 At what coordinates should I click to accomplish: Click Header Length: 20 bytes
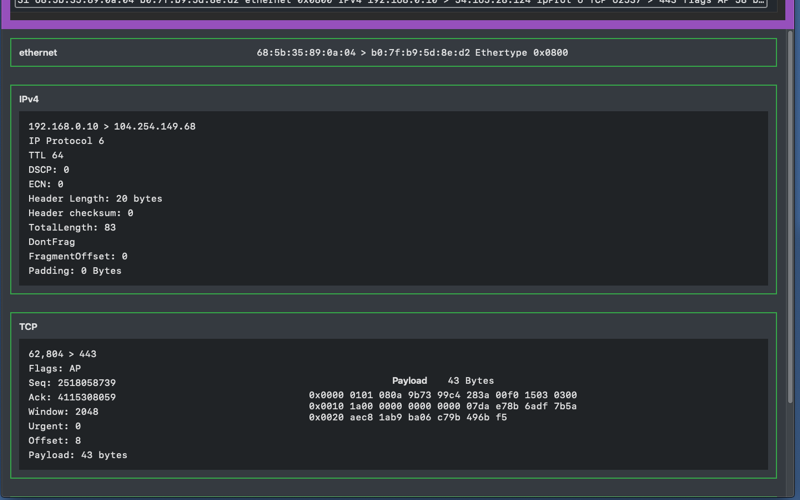click(x=95, y=198)
